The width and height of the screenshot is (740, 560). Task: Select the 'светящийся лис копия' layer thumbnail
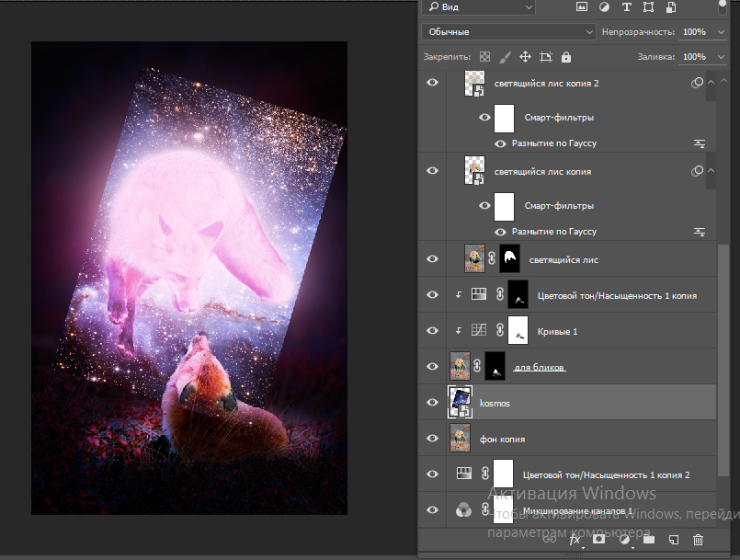pos(474,171)
